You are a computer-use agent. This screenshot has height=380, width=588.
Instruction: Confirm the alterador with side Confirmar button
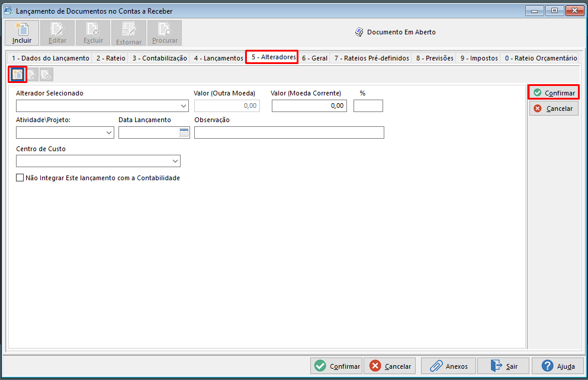pos(554,92)
